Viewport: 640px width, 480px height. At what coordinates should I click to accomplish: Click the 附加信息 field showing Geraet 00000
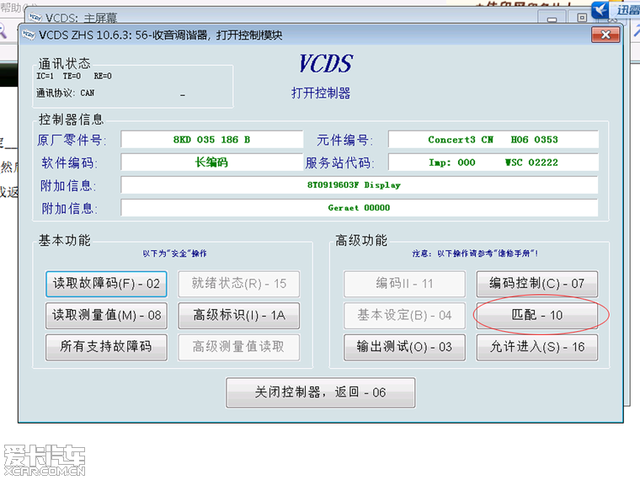[x=358, y=208]
